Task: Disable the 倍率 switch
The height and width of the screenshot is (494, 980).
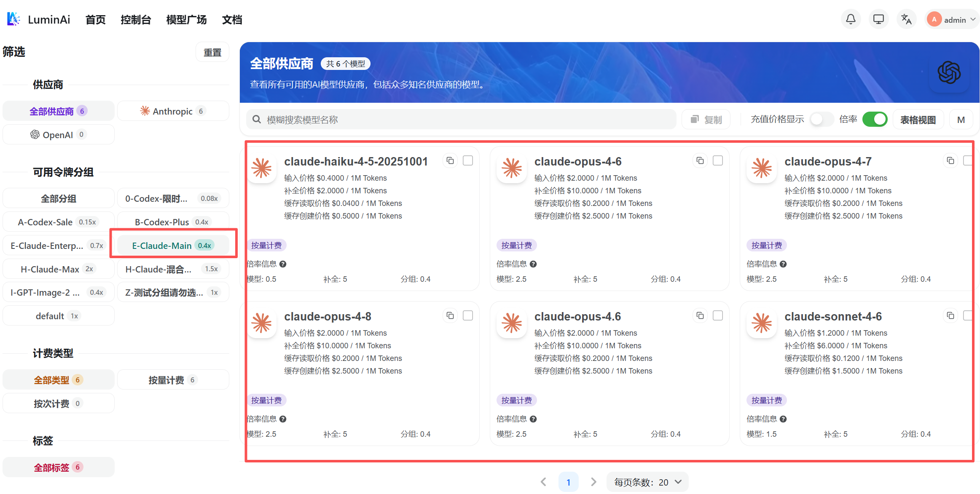Action: (x=875, y=120)
